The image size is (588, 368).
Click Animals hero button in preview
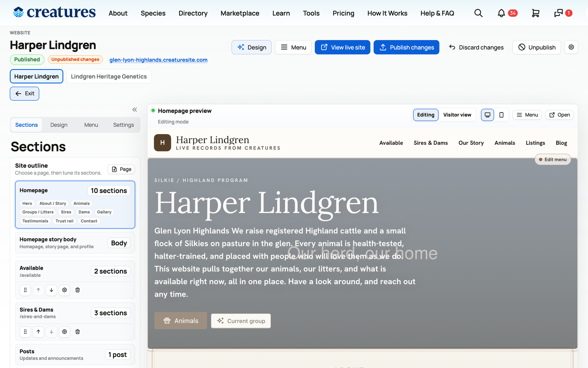(x=181, y=321)
